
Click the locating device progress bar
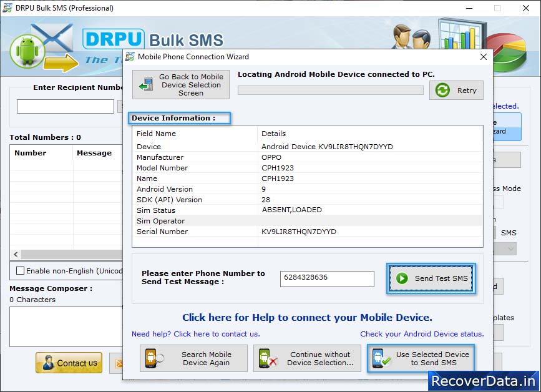pos(331,90)
